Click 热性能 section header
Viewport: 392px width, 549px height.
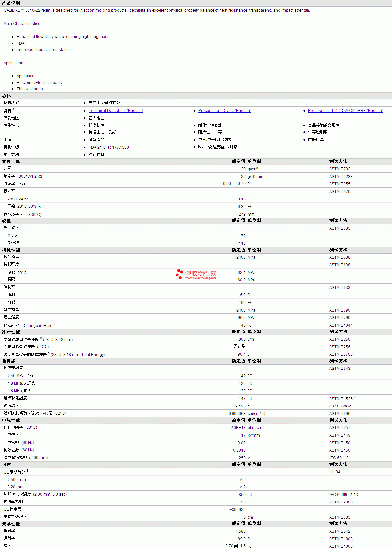coord(9,361)
